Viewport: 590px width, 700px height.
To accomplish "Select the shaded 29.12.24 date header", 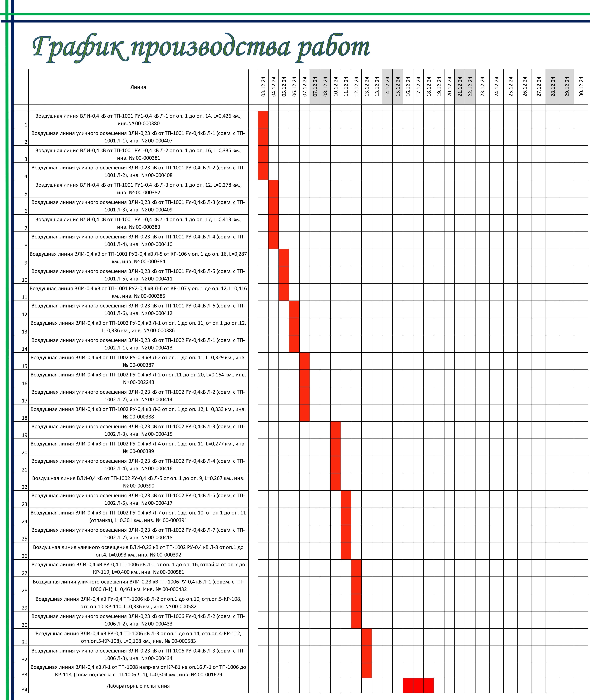I will pyautogui.click(x=567, y=87).
